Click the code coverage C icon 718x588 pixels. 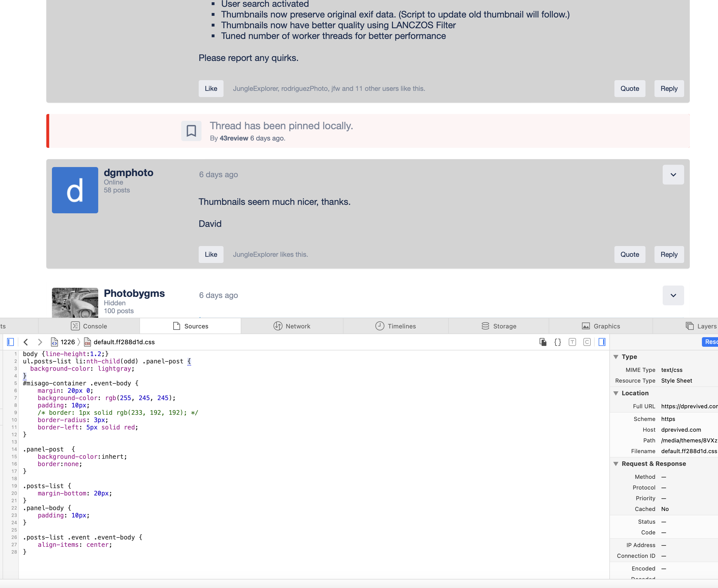tap(587, 342)
